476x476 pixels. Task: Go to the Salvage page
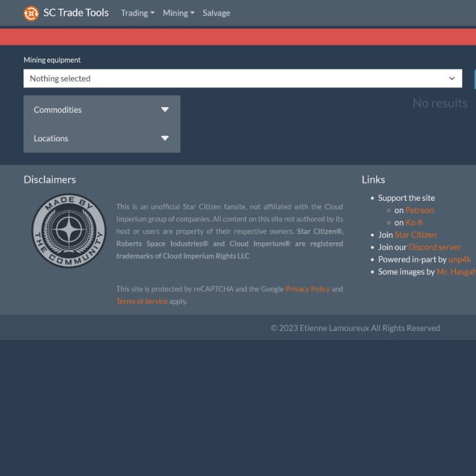[x=216, y=13]
